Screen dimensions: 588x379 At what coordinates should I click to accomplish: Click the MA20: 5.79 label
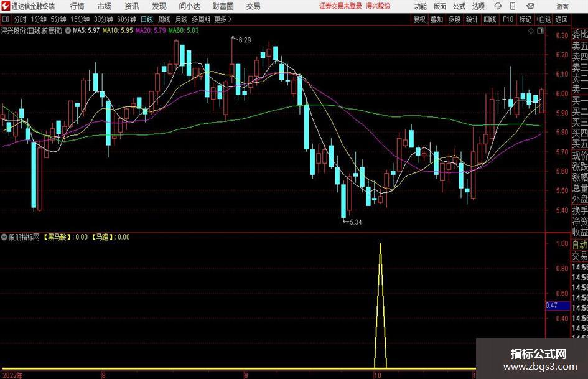click(151, 30)
